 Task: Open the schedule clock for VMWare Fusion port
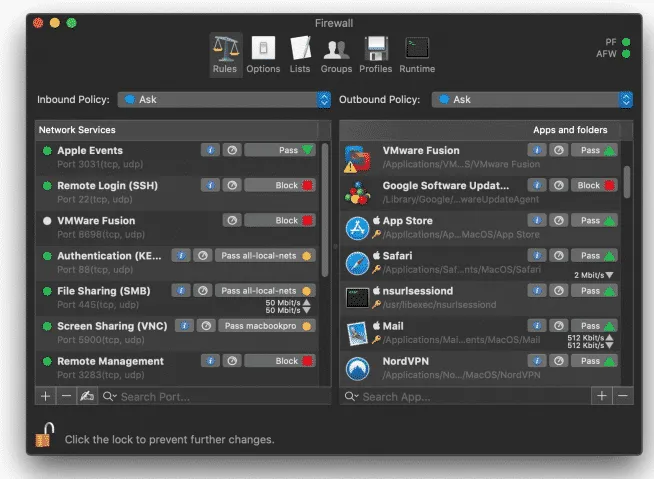pos(232,220)
